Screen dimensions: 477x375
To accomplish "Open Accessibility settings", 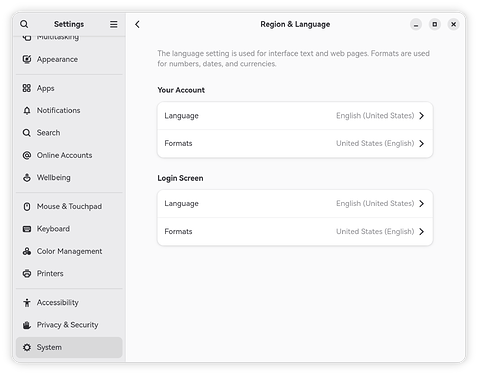I will (69, 303).
